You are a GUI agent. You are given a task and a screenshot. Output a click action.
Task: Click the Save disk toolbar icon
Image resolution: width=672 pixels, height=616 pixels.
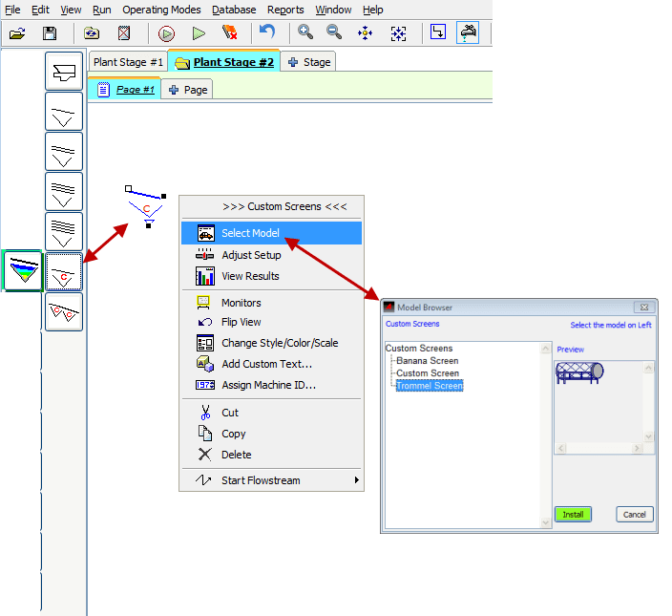click(50, 33)
